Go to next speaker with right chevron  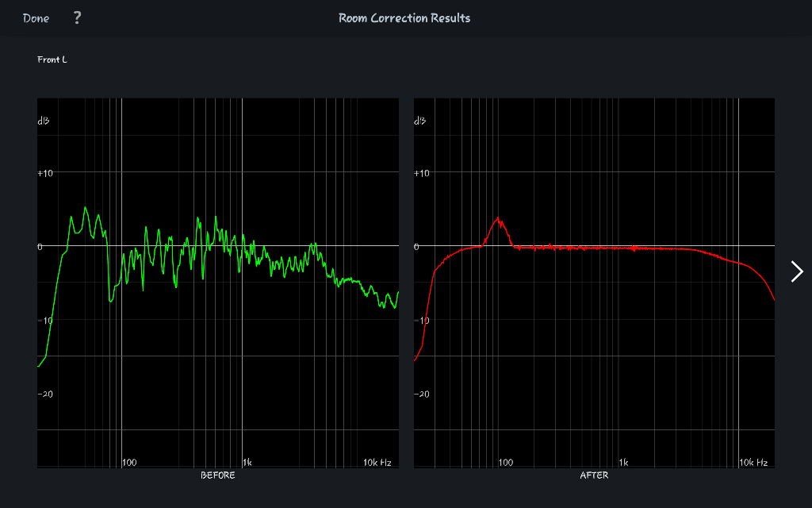(x=797, y=271)
